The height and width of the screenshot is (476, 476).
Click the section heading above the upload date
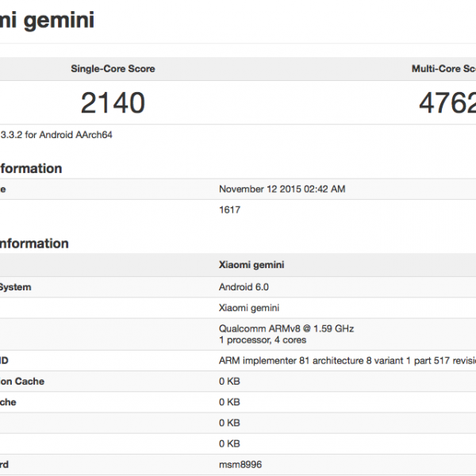point(30,168)
